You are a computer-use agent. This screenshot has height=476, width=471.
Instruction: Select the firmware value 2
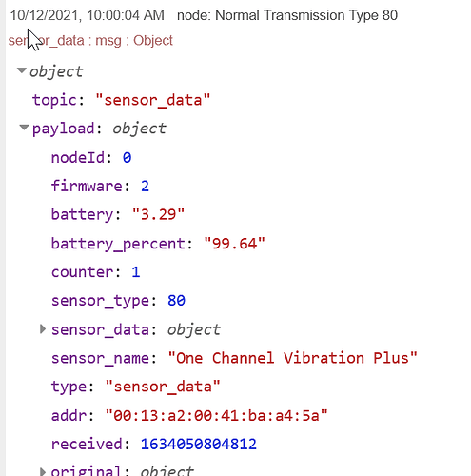click(x=145, y=187)
